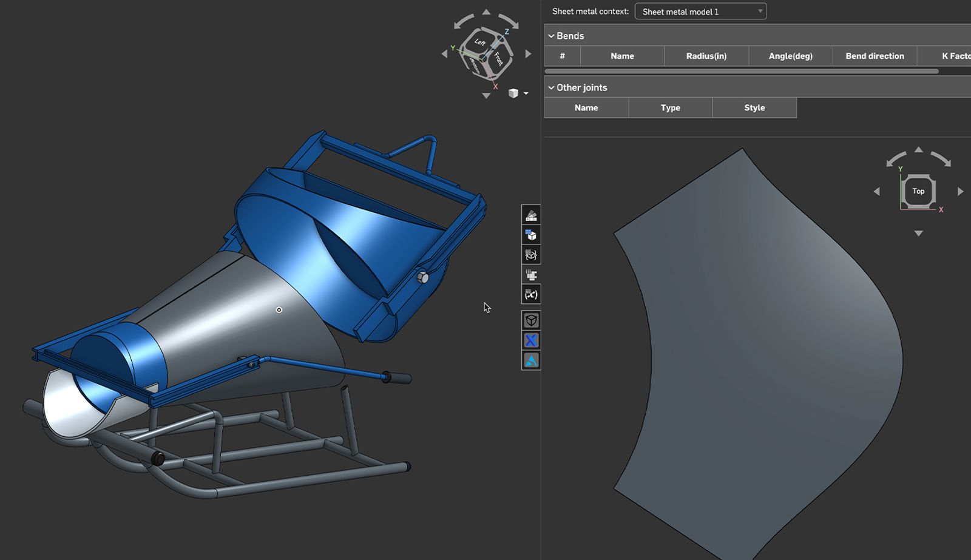The width and height of the screenshot is (971, 560).
Task: Click the blue triangle icon below the X icon
Action: tap(530, 360)
